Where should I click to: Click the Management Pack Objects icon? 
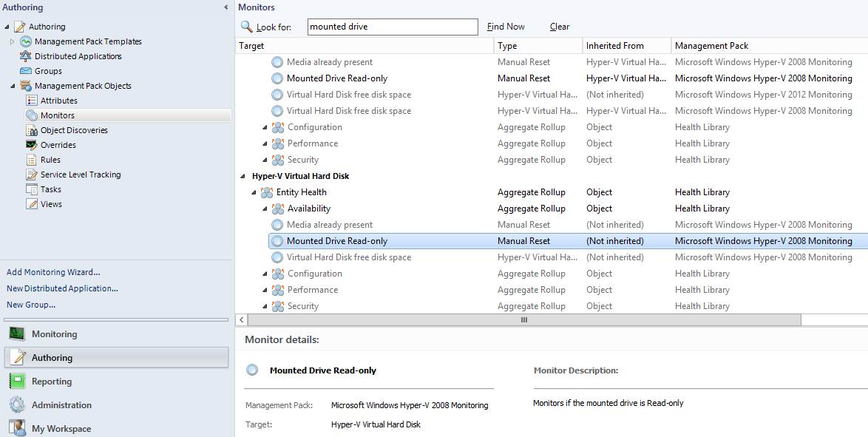pos(25,86)
